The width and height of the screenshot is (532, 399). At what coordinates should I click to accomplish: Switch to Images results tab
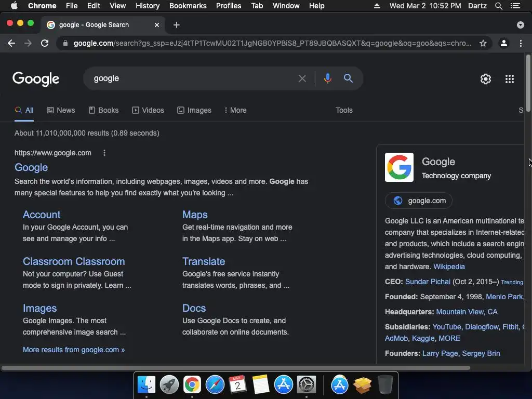(194, 110)
